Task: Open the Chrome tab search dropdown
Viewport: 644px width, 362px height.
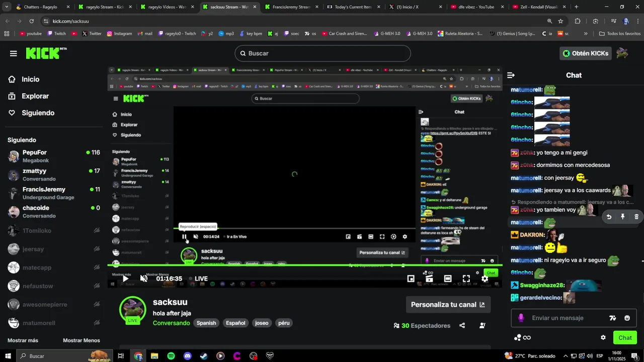Action: (7, 7)
